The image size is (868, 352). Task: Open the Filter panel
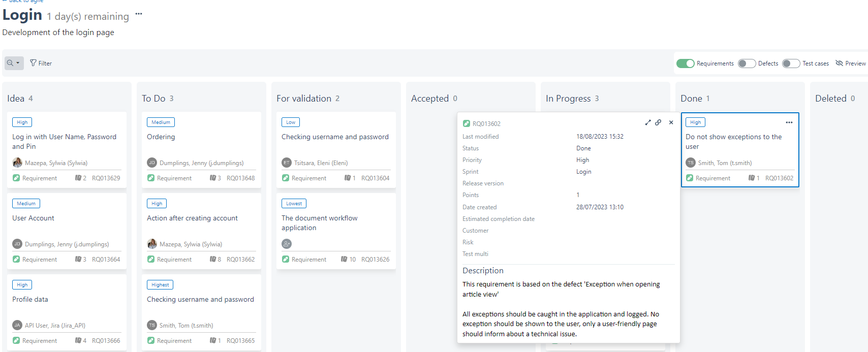(41, 63)
